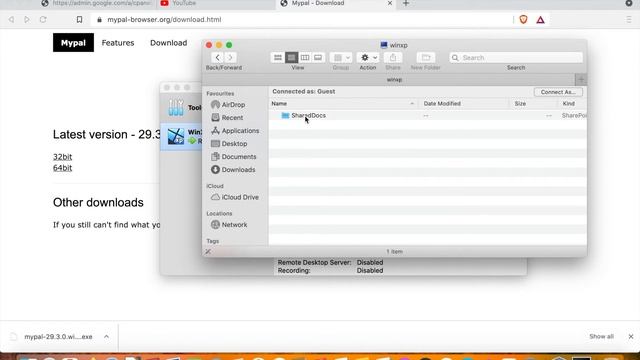The image size is (640, 360).
Task: Add a new Finder tab with plus
Action: [x=581, y=80]
